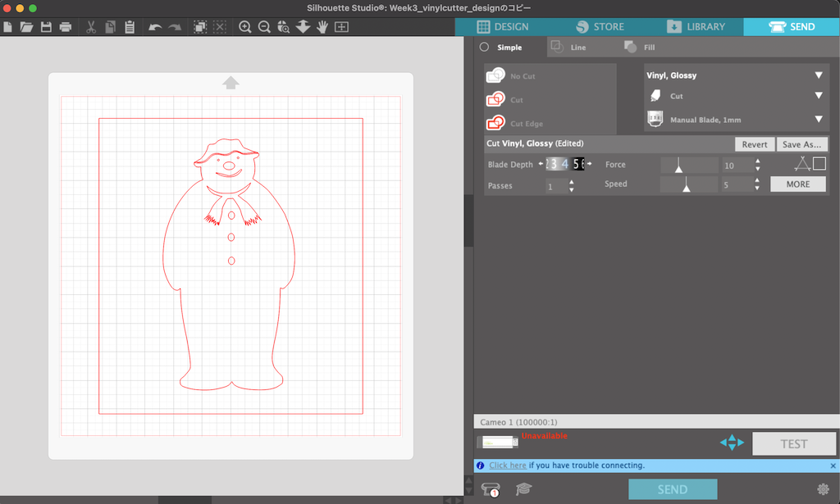Toggle the line segment overcut icon

pos(802,164)
